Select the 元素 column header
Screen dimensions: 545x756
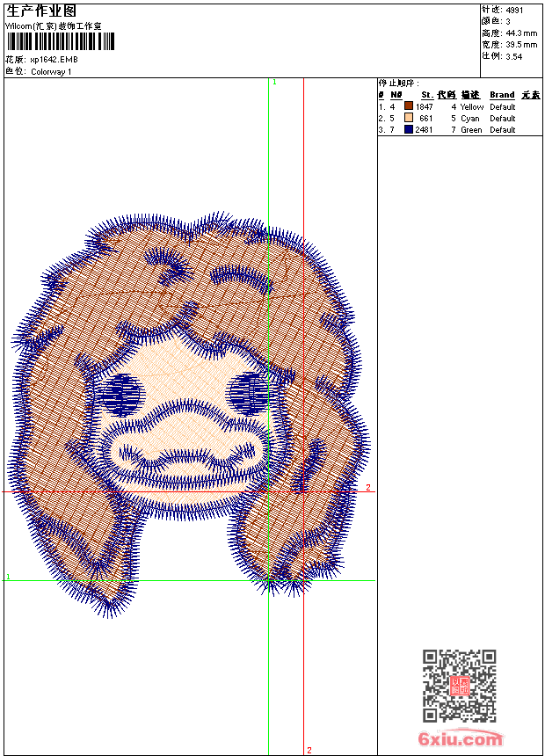[531, 95]
